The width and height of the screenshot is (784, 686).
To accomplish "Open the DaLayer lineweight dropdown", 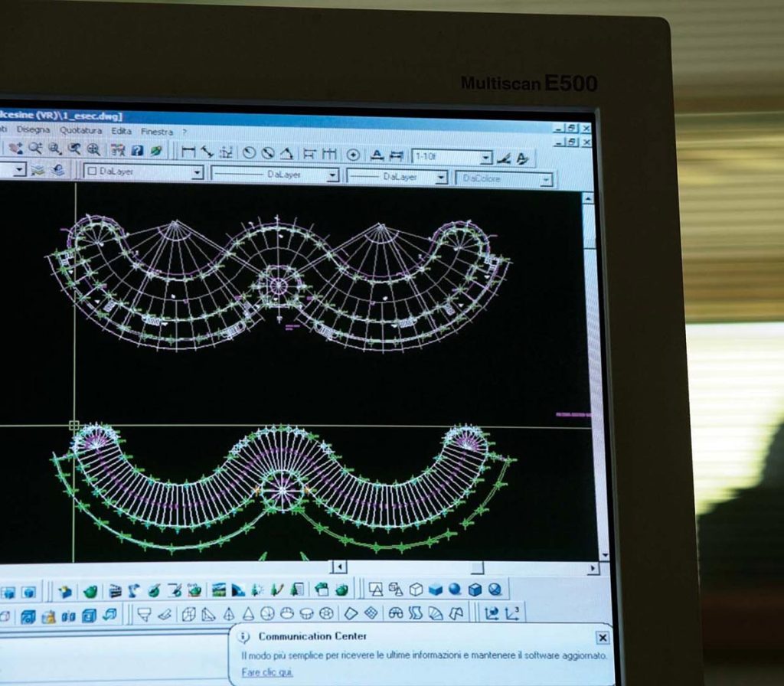I will 441,177.
